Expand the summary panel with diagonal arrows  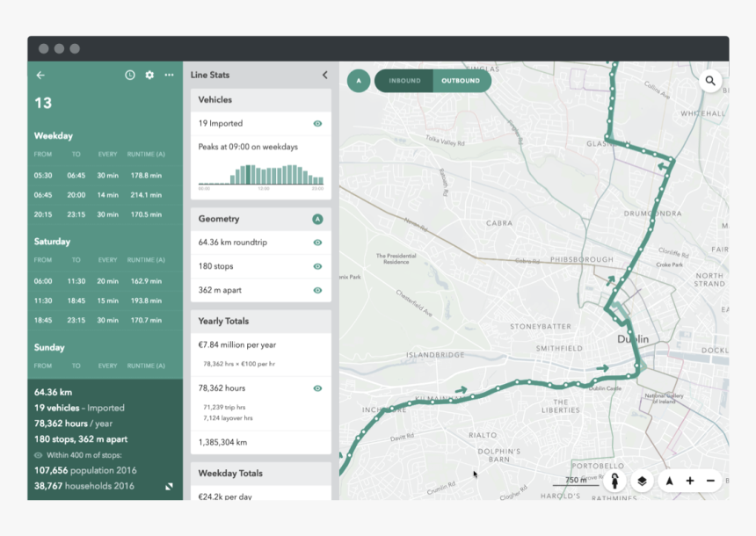pos(169,486)
